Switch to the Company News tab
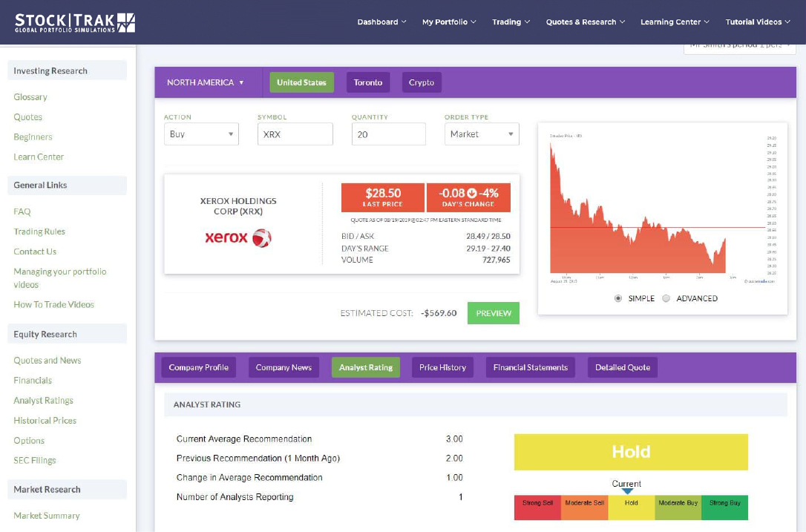 (284, 367)
